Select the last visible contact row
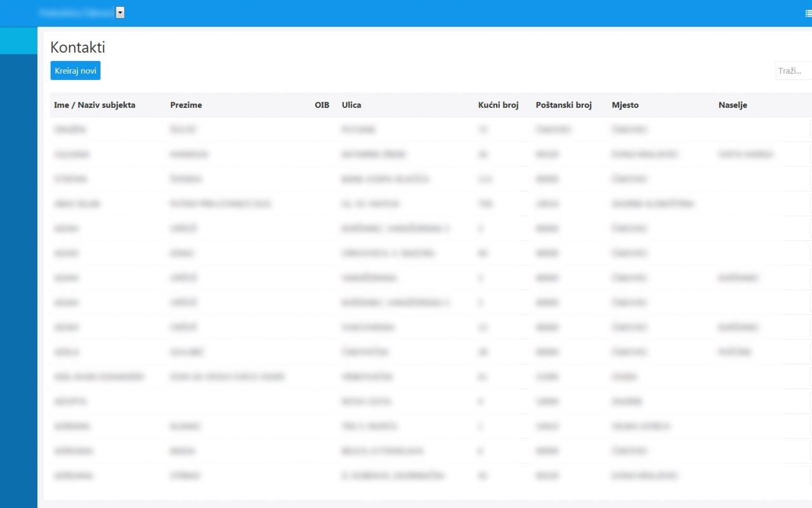Image resolution: width=812 pixels, height=508 pixels. point(73,476)
